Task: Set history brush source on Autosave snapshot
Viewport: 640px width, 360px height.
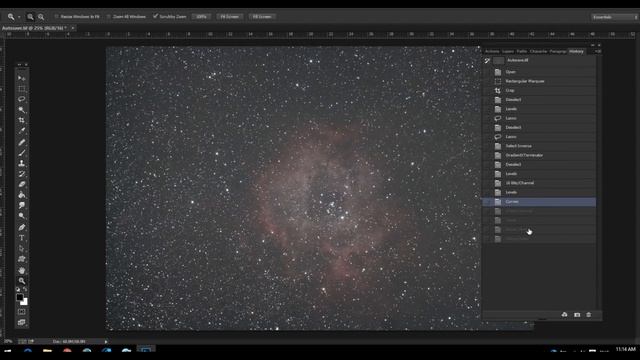Action: [x=487, y=60]
